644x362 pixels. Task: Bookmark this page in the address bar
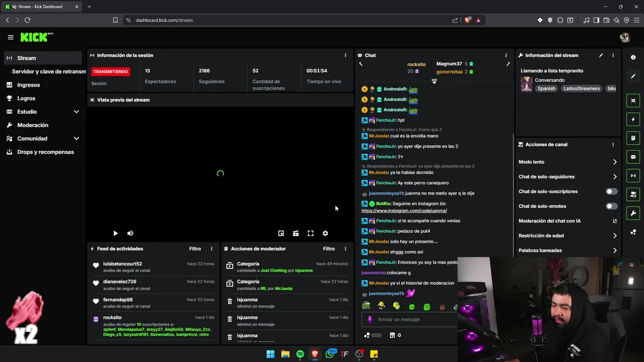pyautogui.click(x=115, y=20)
